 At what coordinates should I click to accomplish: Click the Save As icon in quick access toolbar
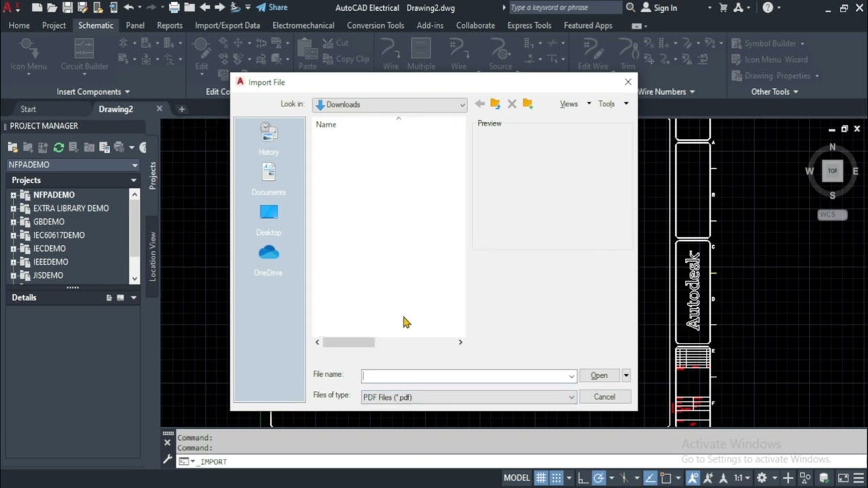click(x=83, y=7)
